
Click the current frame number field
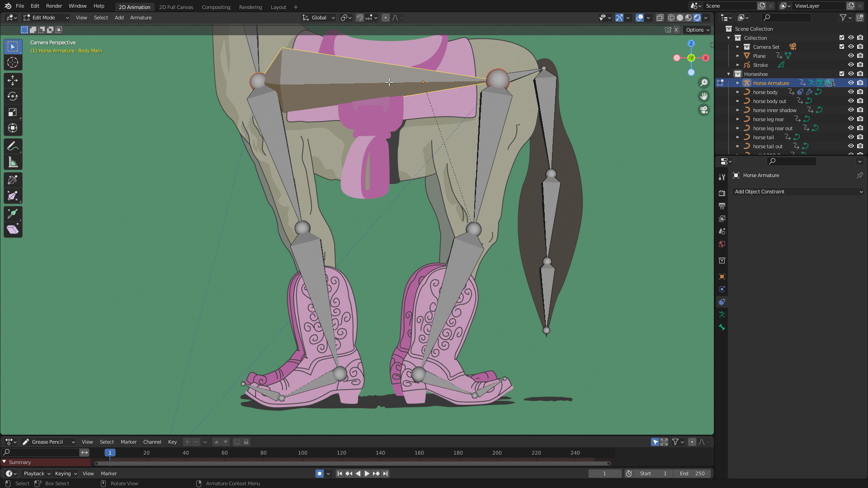tap(604, 474)
